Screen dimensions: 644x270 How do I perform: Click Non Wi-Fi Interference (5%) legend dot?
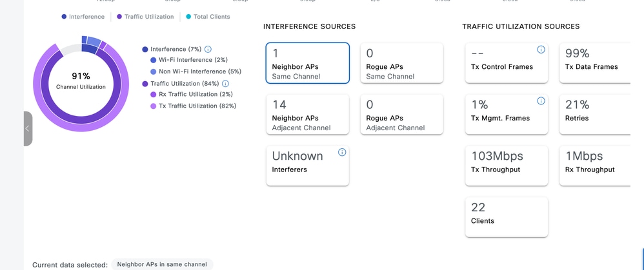pyautogui.click(x=153, y=72)
